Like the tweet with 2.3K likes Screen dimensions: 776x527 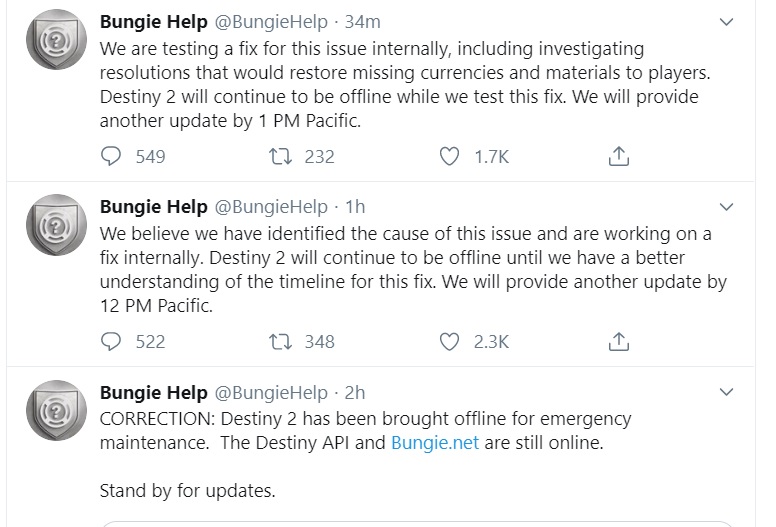tap(450, 342)
